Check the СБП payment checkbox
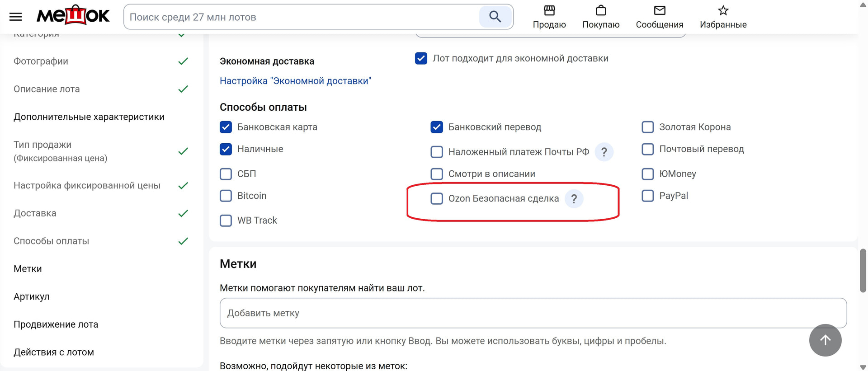 click(x=226, y=174)
